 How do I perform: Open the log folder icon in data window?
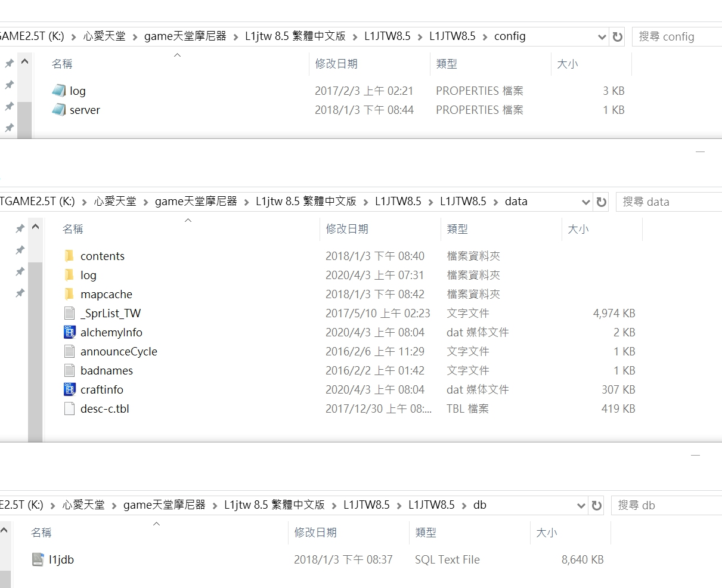click(x=69, y=275)
